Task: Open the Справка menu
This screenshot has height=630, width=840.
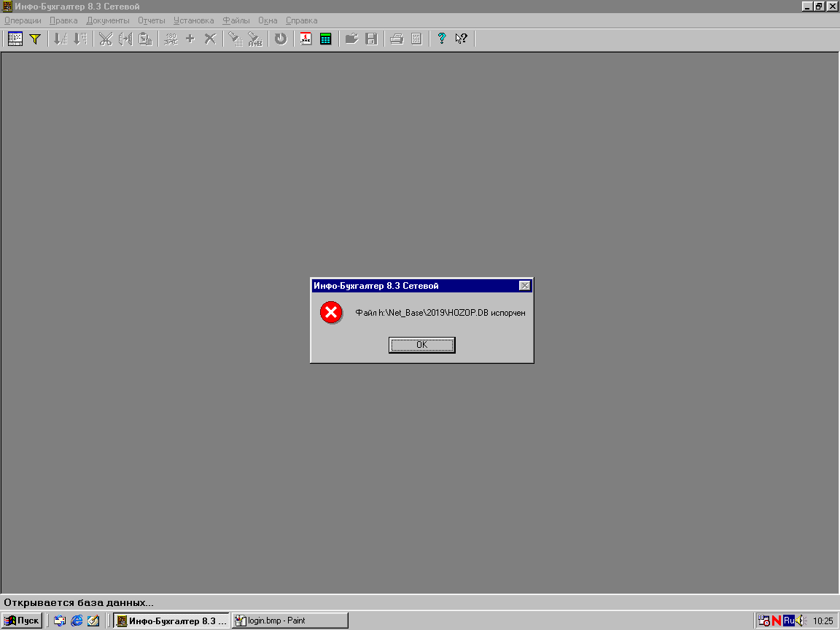Action: [302, 20]
